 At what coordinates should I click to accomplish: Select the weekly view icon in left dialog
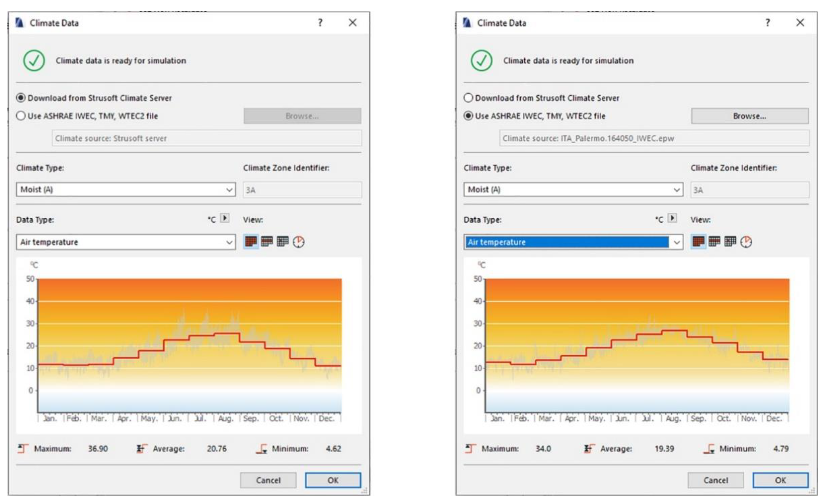click(x=267, y=241)
